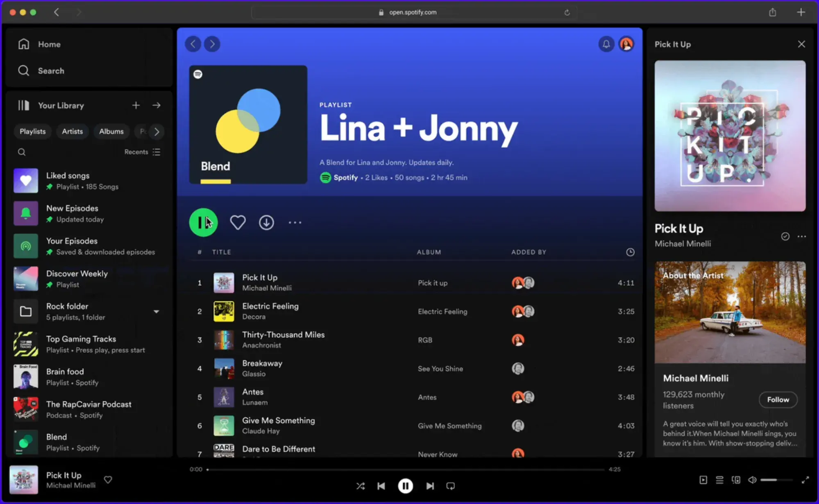Toggle saved checkmark for Pick It Up
Screen dimensions: 819x504
pyautogui.click(x=785, y=236)
